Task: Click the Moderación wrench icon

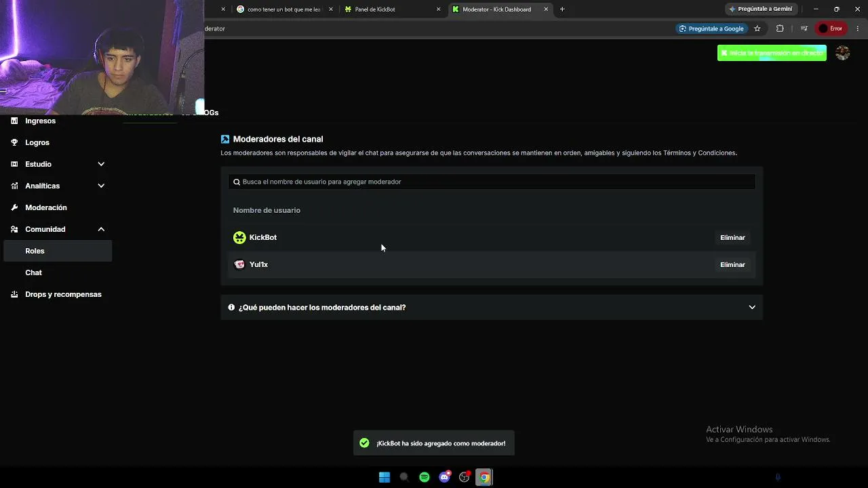Action: 14,207
